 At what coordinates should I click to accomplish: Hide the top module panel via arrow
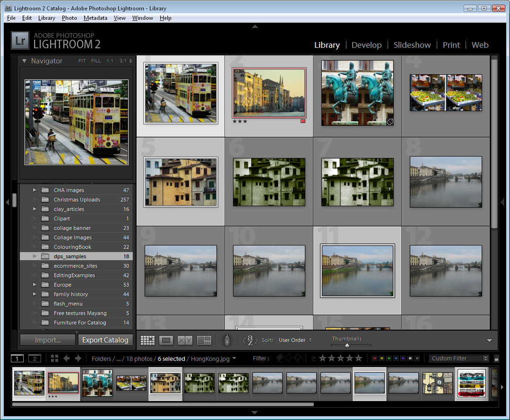(255, 26)
